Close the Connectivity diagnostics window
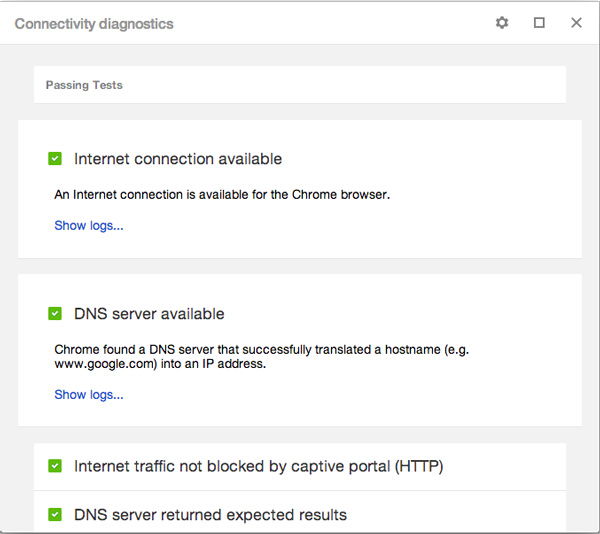Viewport: 600px width, 534px height. 576,23
